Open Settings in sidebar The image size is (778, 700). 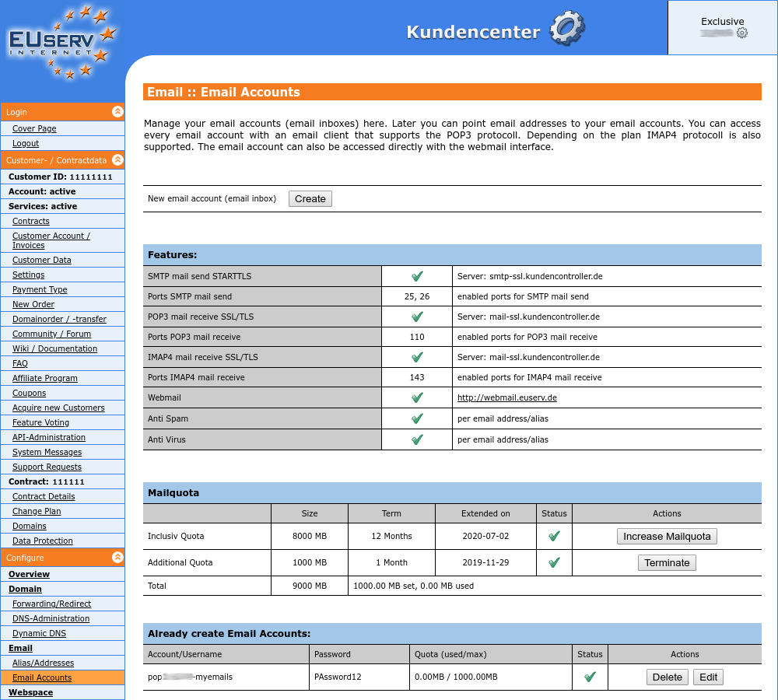point(28,275)
